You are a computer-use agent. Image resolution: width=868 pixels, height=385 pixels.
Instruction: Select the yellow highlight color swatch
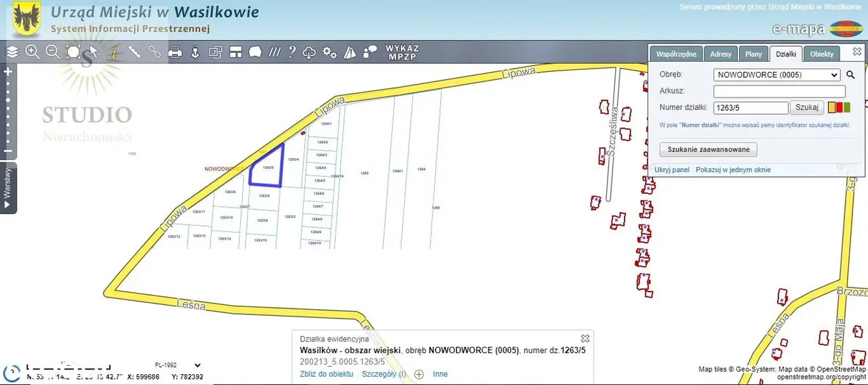(x=832, y=107)
